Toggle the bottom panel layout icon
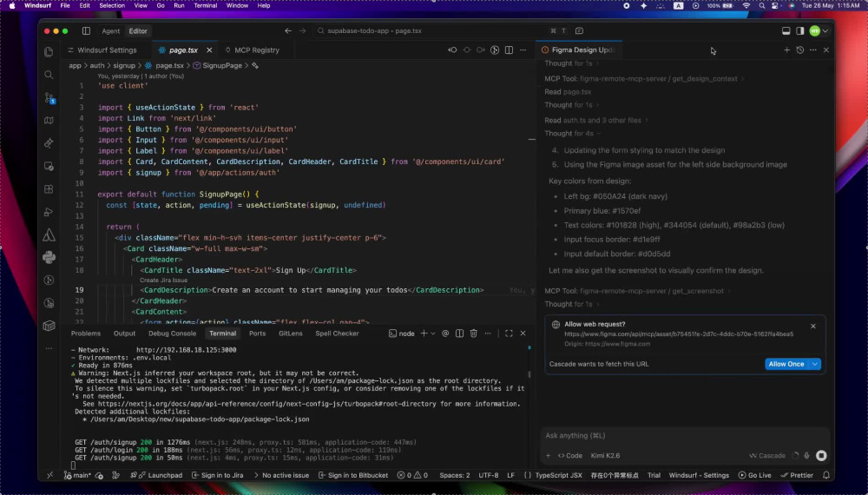The width and height of the screenshot is (868, 495). pos(786,31)
